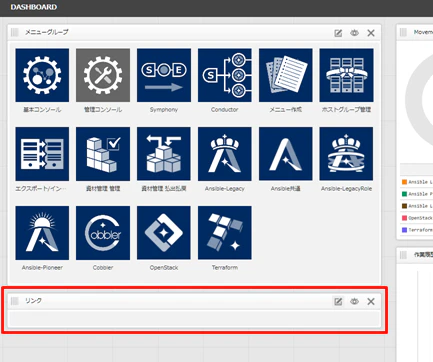Viewport: 433px width, 362px height.
Task: Grab the リンク widget move handle
Action: click(x=14, y=301)
